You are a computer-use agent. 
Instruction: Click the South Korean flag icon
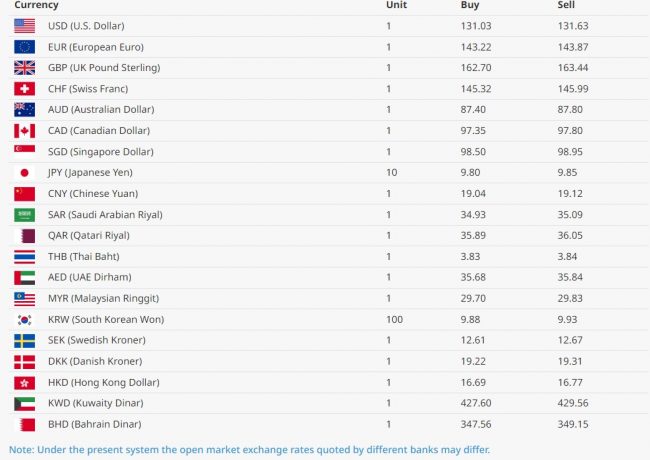coord(25,319)
